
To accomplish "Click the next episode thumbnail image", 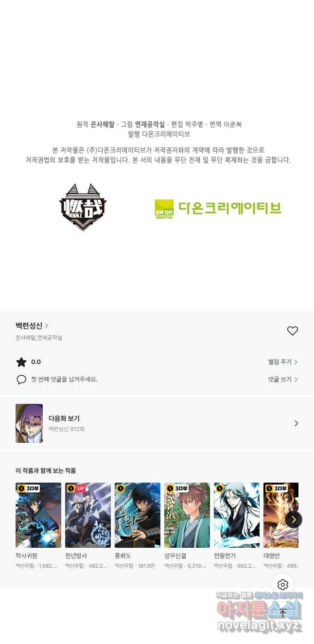I will pyautogui.click(x=29, y=423).
